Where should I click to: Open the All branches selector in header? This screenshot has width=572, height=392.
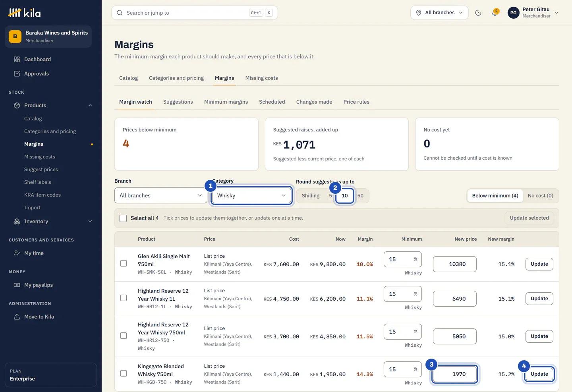pos(439,13)
